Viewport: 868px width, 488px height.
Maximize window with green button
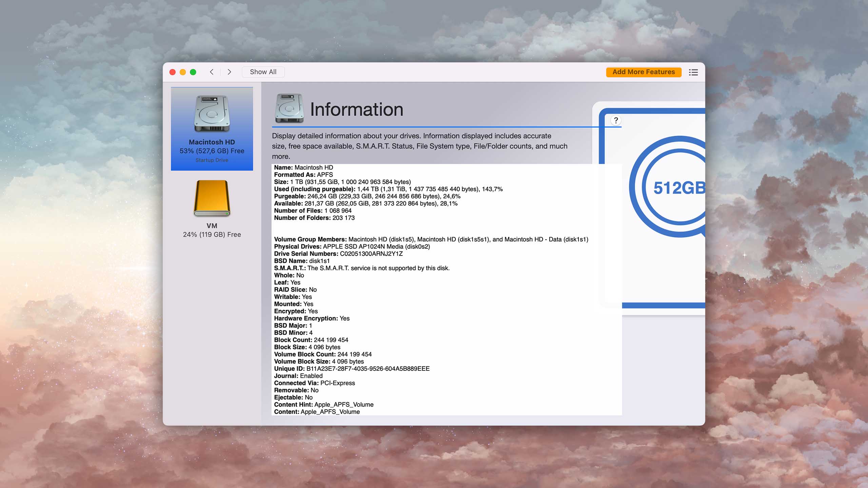coord(193,72)
